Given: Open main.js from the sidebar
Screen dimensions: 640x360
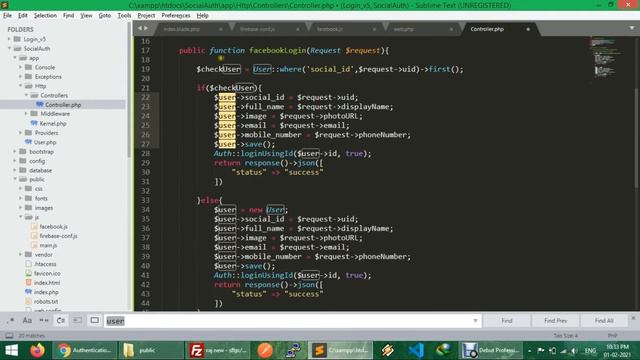Looking at the screenshot, I should [48, 245].
